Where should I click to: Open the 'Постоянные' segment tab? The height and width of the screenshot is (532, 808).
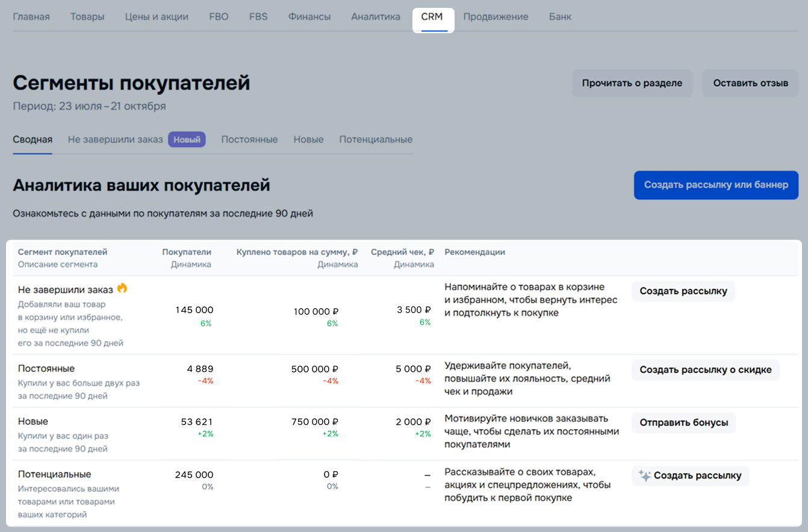[x=249, y=140]
